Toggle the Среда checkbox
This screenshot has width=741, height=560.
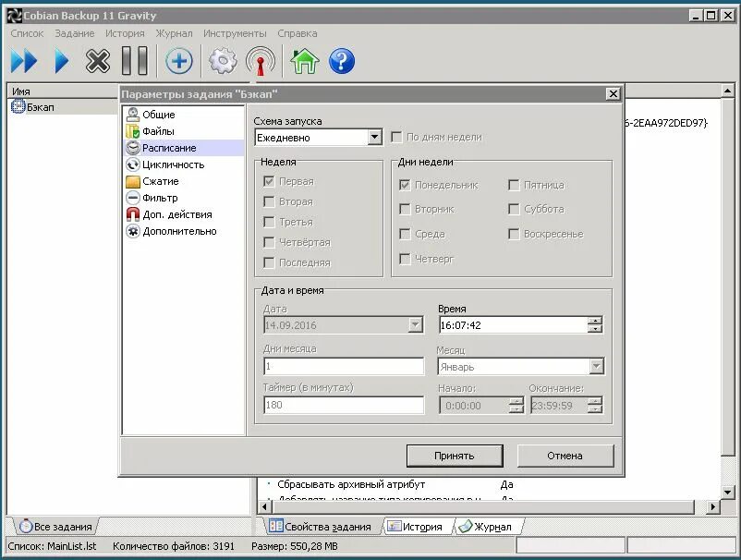405,234
